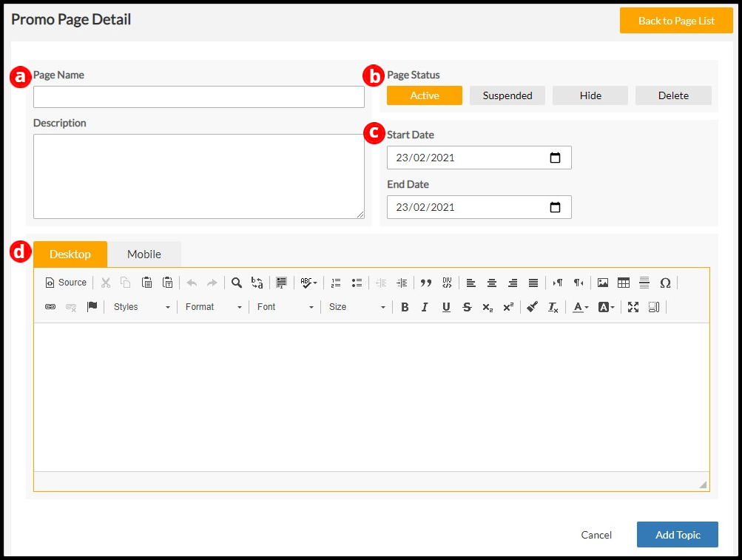
Task: Insert a horizontal line
Action: click(x=644, y=283)
